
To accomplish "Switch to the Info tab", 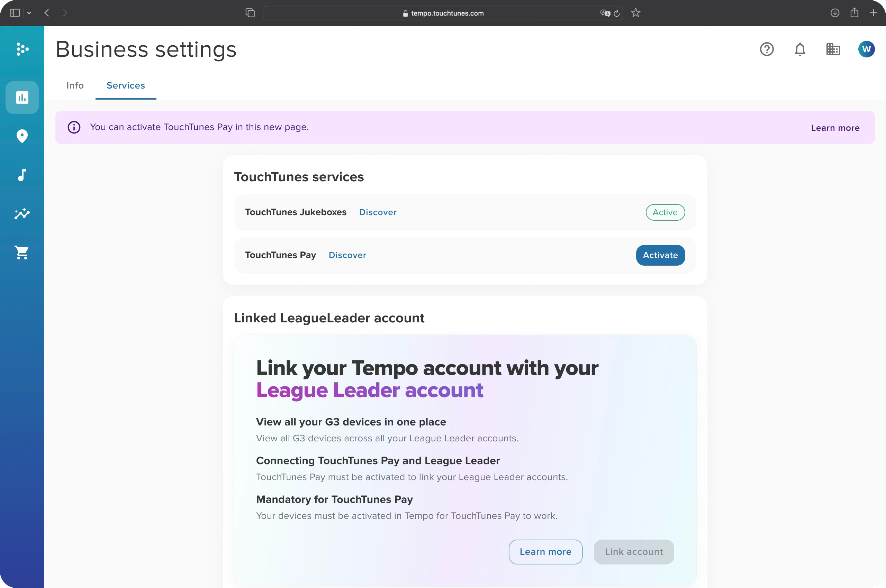I will [75, 85].
